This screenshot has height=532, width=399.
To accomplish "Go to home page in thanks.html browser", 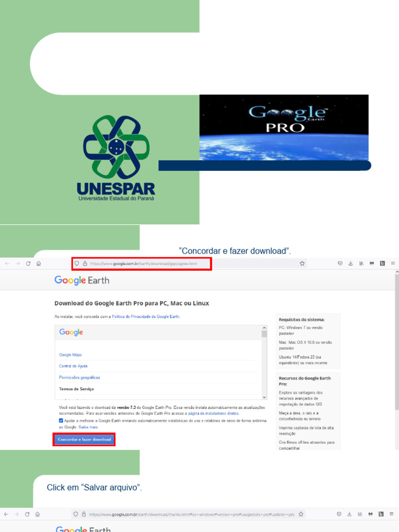I will pos(37,514).
